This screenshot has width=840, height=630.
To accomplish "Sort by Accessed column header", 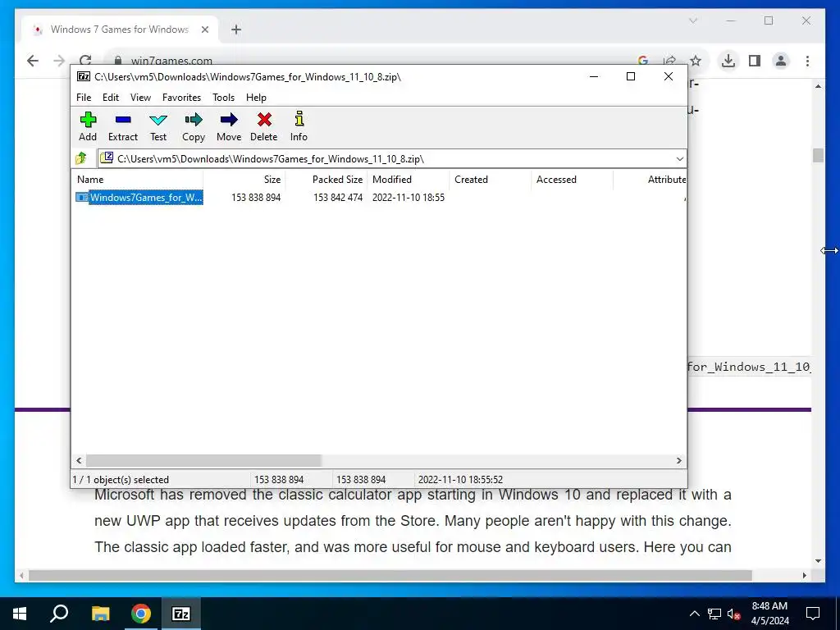I will pos(572,180).
